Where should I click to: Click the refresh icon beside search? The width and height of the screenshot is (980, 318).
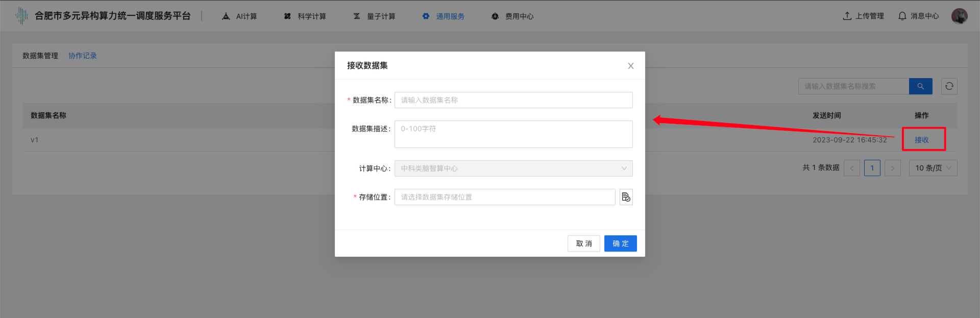(x=949, y=86)
